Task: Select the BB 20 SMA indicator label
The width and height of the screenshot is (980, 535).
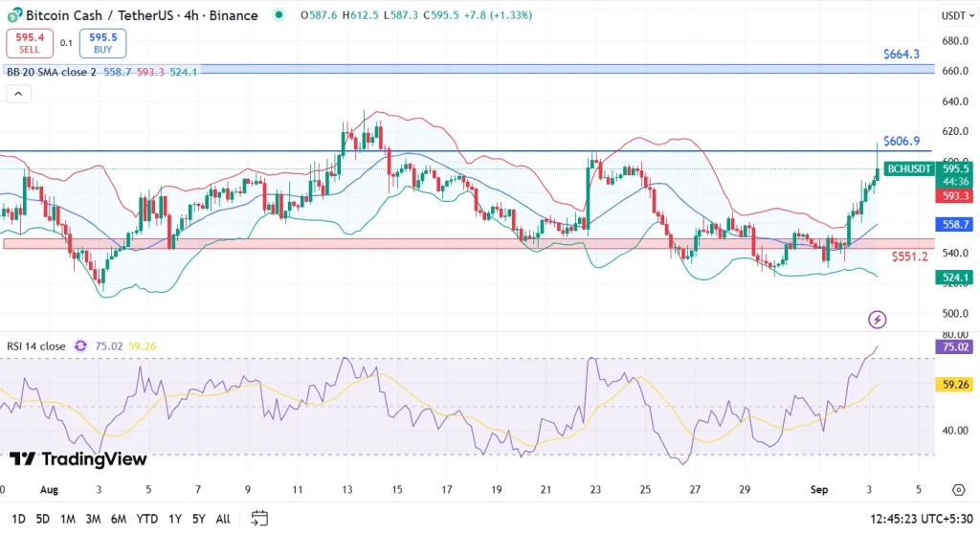Action: 52,72
